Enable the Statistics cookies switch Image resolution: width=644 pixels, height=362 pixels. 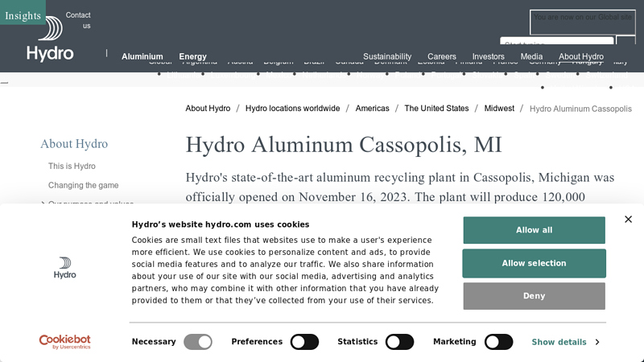(399, 342)
